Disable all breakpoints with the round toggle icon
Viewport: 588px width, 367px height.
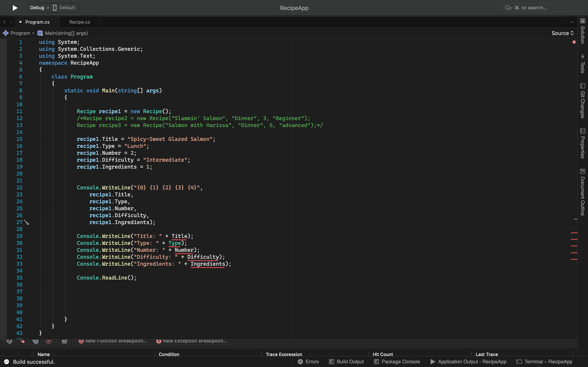click(36, 341)
